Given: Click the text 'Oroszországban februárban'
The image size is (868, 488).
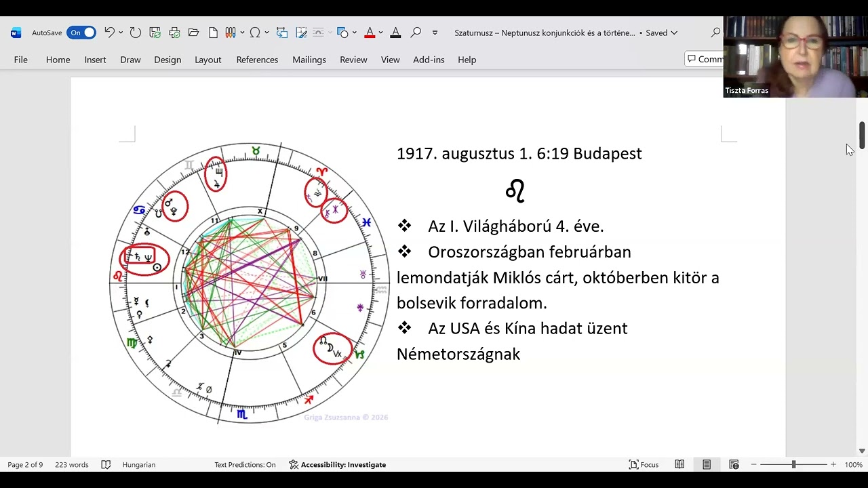Looking at the screenshot, I should pos(530,252).
